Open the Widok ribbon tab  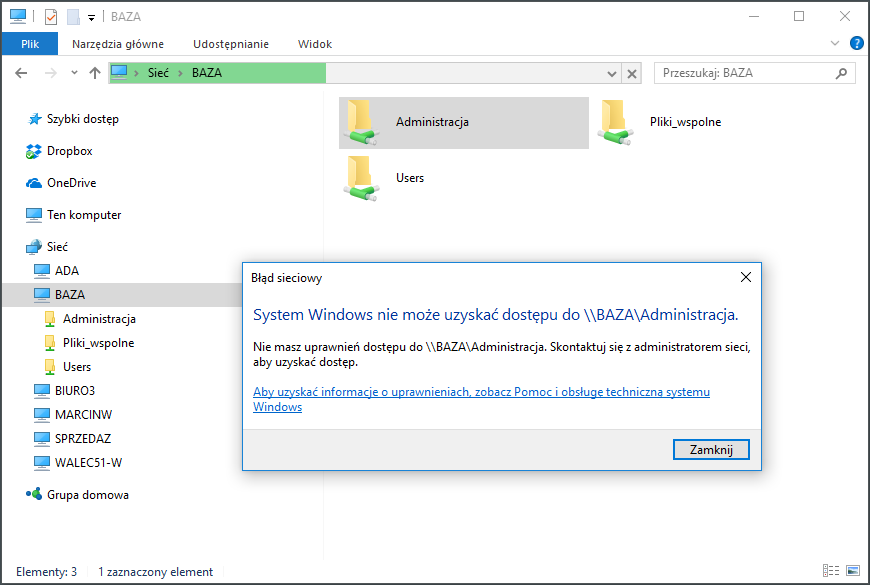(x=315, y=44)
